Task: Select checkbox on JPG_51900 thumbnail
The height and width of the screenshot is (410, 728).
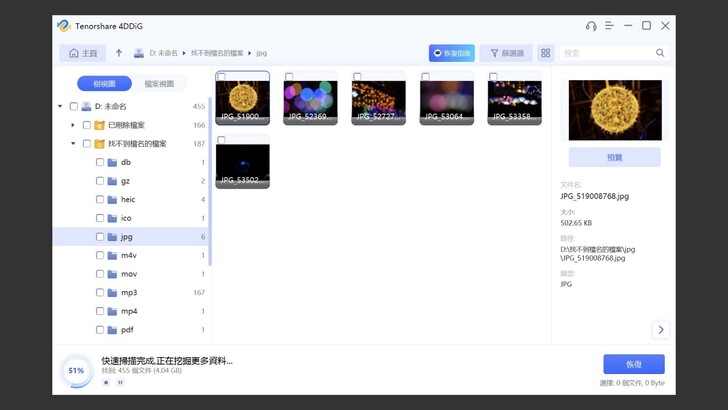Action: 221,76
